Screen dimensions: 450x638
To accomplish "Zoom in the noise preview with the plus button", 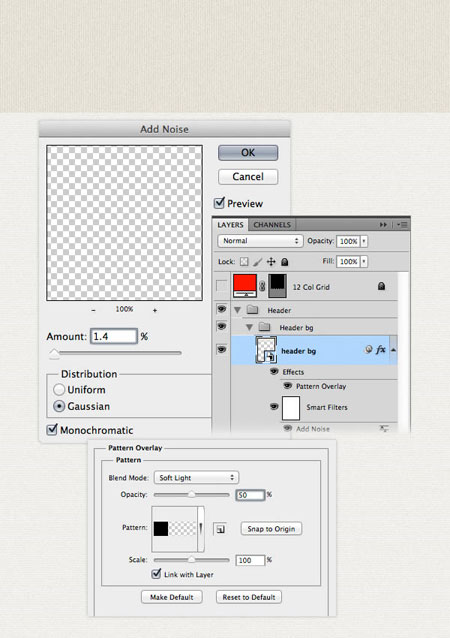I will point(155,310).
